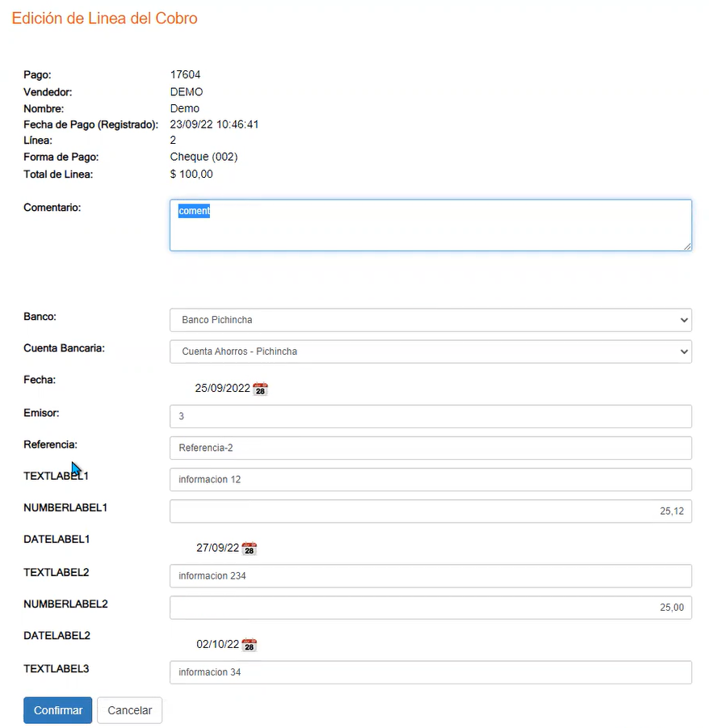This screenshot has height=728, width=709.
Task: Click the NUMBERLABEL1 field showing 25,12
Action: tap(430, 511)
